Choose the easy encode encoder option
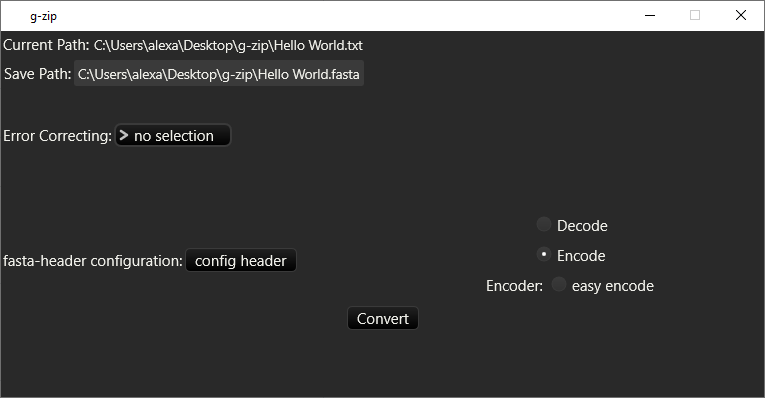The image size is (765, 398). pos(559,284)
